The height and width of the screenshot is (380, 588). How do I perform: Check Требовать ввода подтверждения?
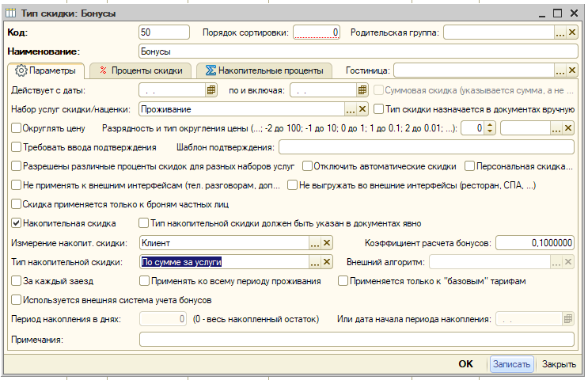pos(16,147)
